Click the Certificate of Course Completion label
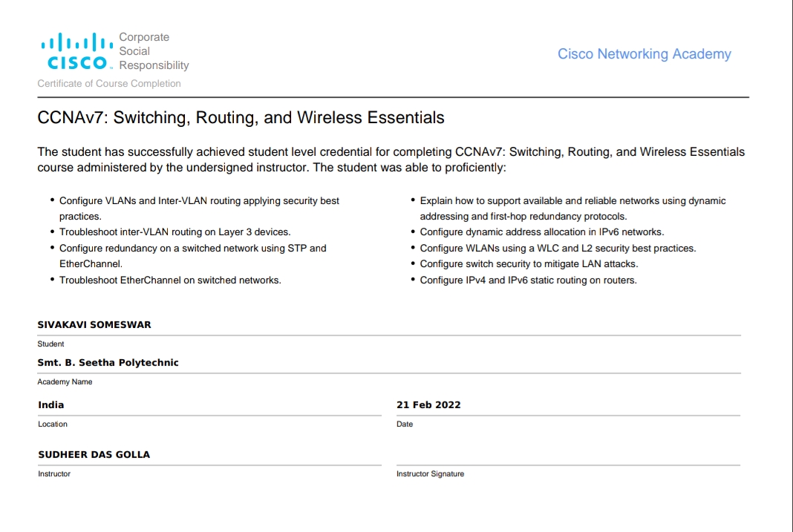Viewport: 793px width, 532px height. [109, 84]
